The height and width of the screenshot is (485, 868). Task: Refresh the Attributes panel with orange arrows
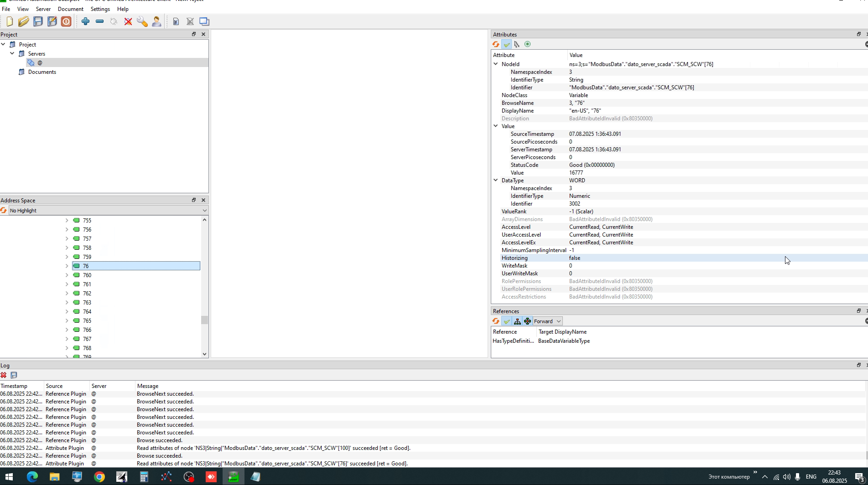tap(496, 44)
